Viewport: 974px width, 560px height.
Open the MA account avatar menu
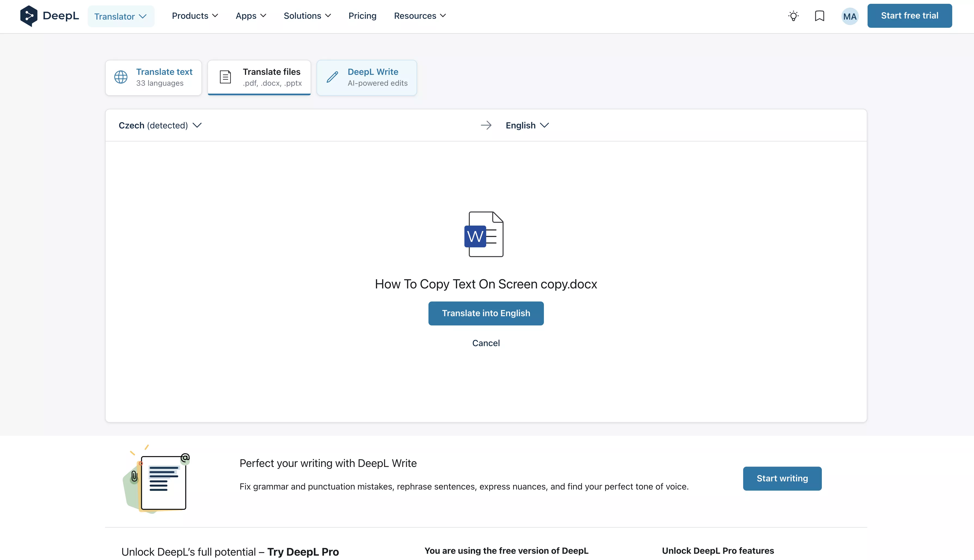849,16
